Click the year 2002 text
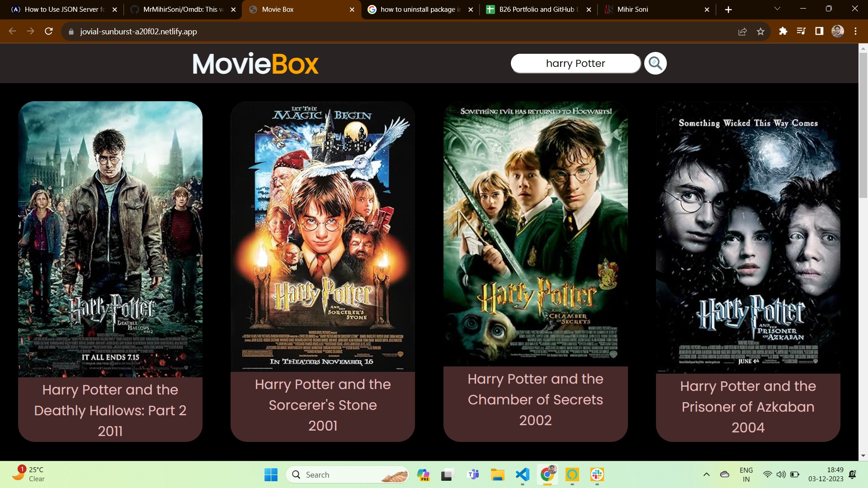868x488 pixels. [535, 421]
